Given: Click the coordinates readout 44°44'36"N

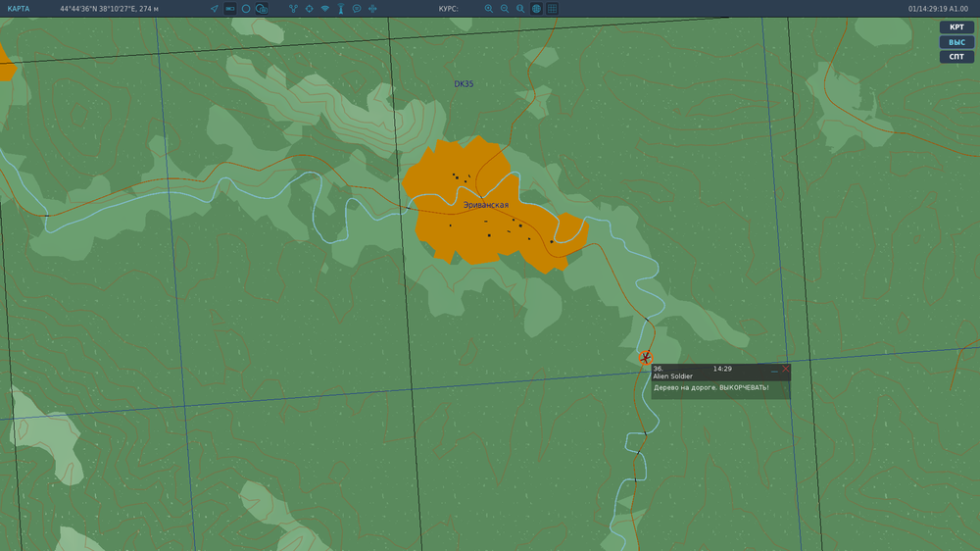Looking at the screenshot, I should pos(110,9).
